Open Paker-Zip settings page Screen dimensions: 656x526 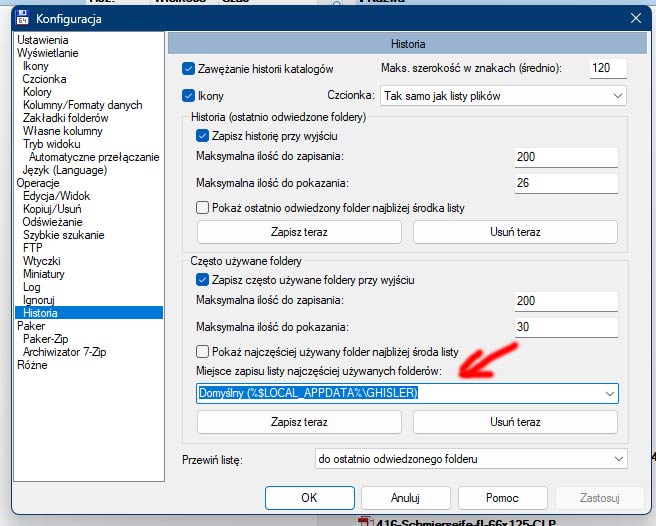[x=46, y=339]
